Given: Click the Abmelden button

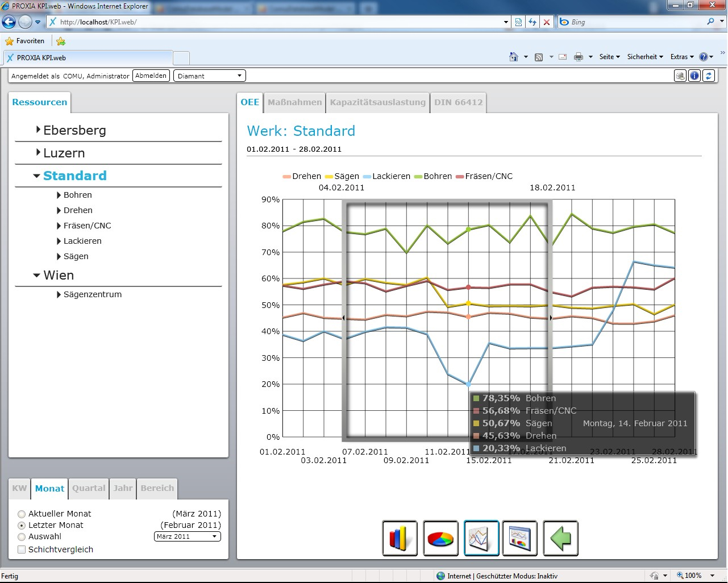Looking at the screenshot, I should click(151, 75).
